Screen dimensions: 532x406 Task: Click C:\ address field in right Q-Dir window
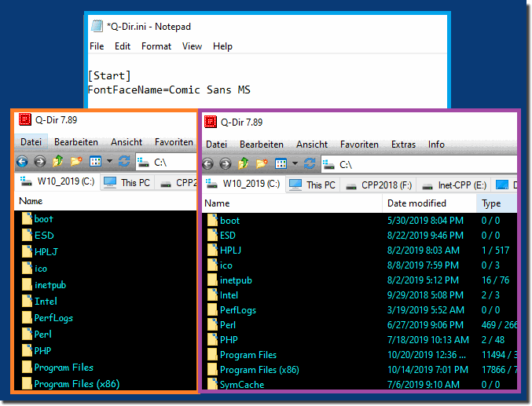coord(419,164)
